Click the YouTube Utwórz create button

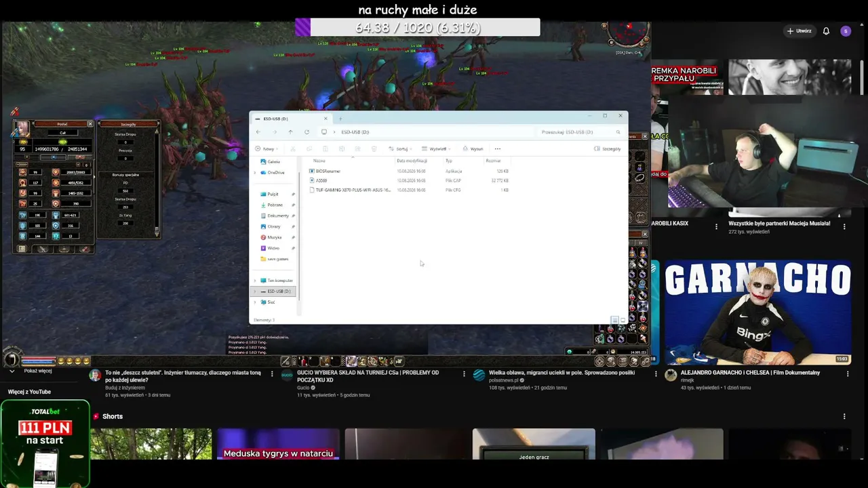[800, 31]
